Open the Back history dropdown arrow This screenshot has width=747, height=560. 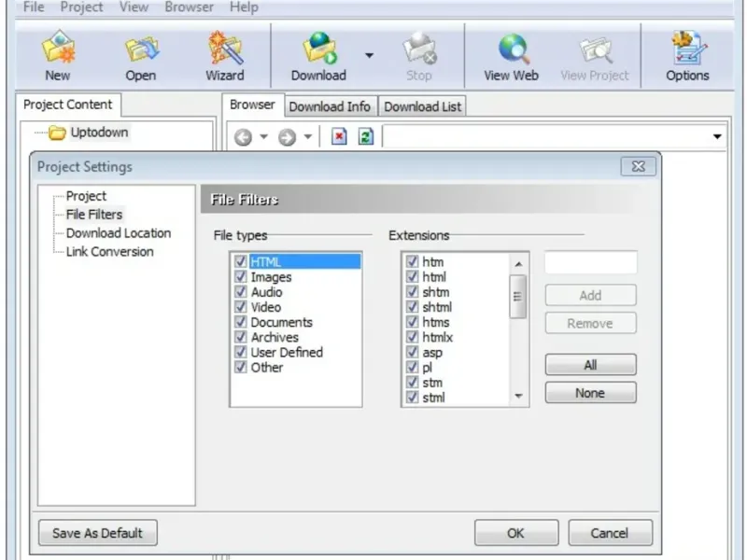(x=264, y=137)
